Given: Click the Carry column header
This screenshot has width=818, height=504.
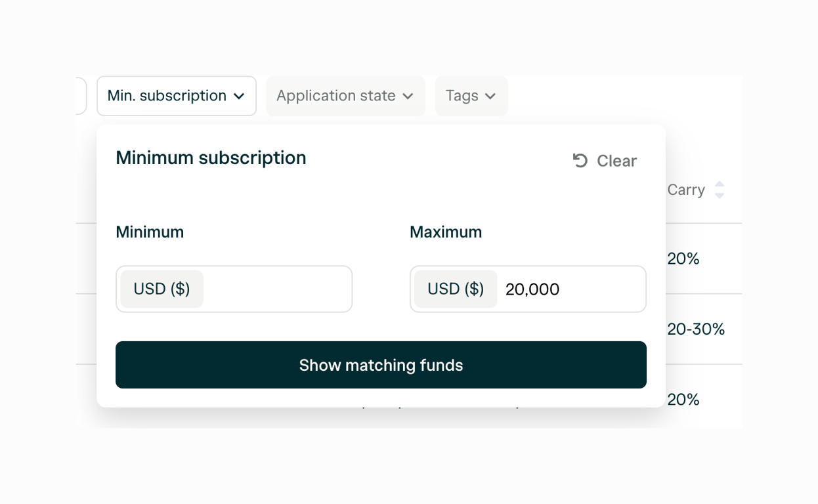Looking at the screenshot, I should (x=686, y=190).
